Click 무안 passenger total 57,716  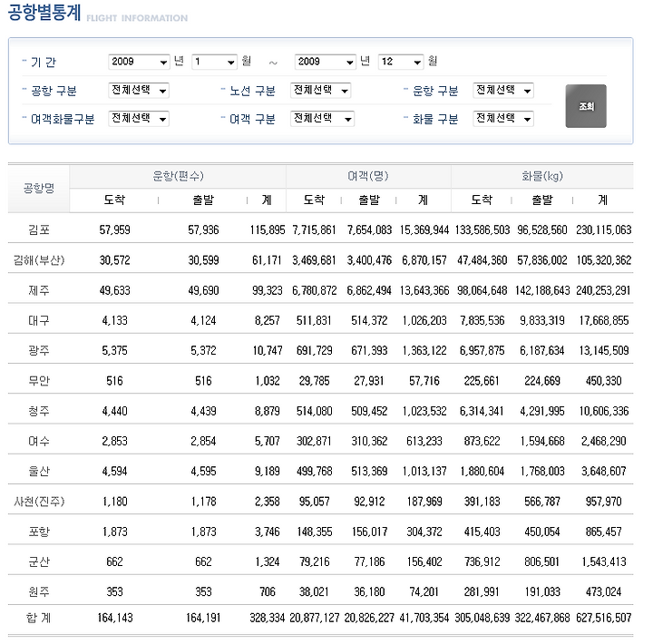[424, 381]
